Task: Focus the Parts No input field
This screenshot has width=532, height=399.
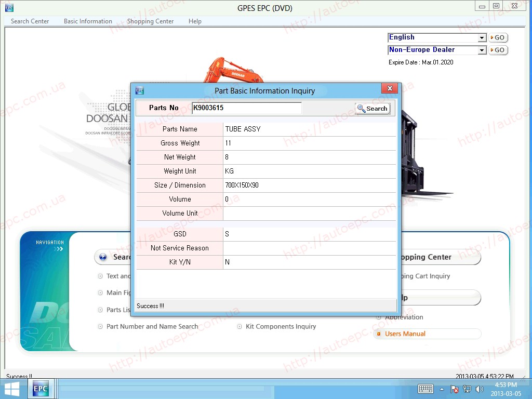Action: [x=246, y=108]
